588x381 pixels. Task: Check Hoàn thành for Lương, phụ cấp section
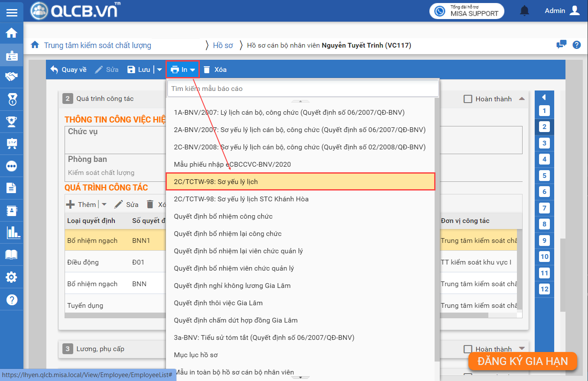pos(468,349)
